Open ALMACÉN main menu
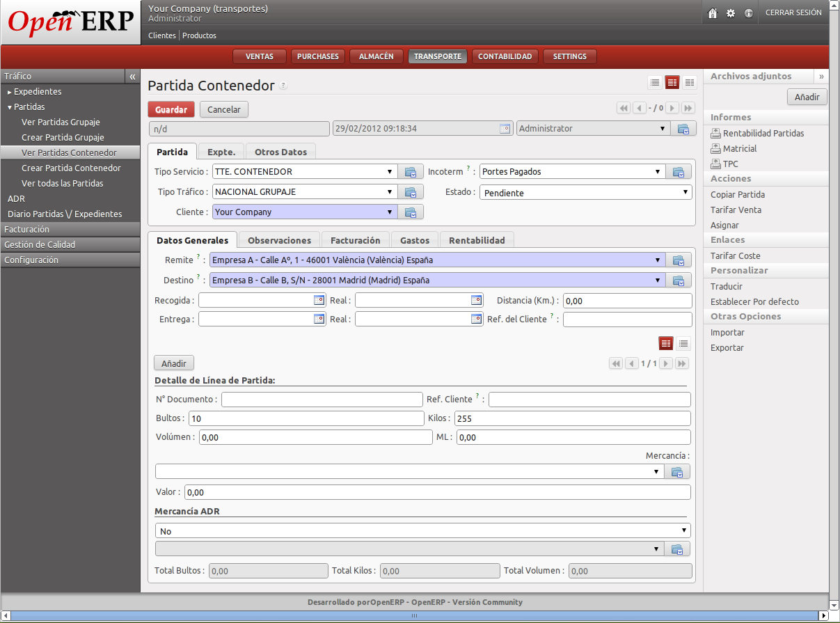 [377, 56]
